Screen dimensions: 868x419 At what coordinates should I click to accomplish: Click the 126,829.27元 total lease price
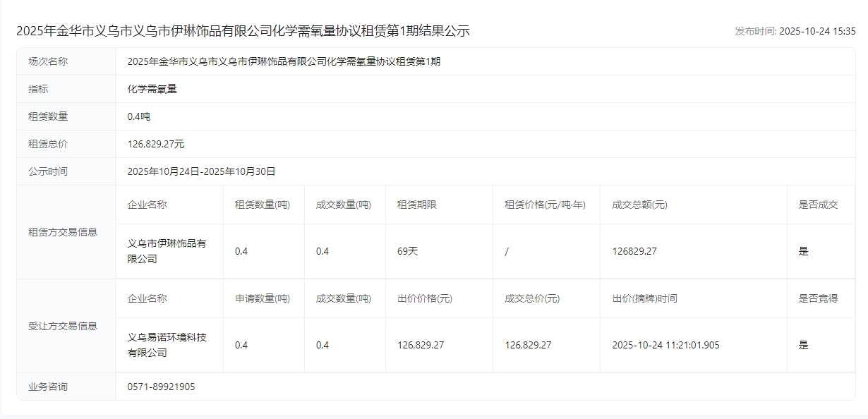point(156,144)
